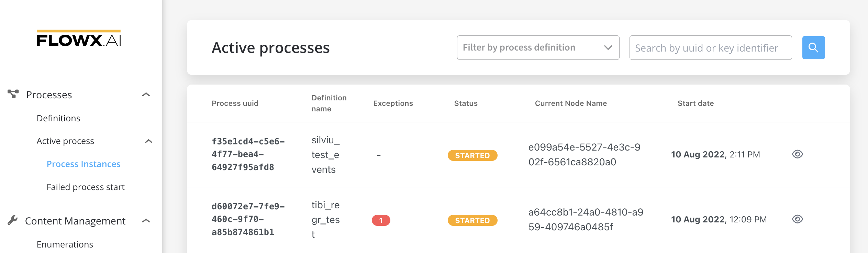868x253 pixels.
Task: Click the Processes flow icon in sidebar
Action: coord(13,94)
